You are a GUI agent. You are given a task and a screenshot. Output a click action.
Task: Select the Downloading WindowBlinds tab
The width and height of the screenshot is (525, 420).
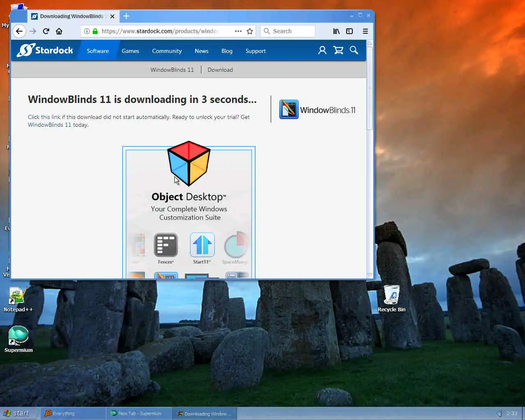73,16
